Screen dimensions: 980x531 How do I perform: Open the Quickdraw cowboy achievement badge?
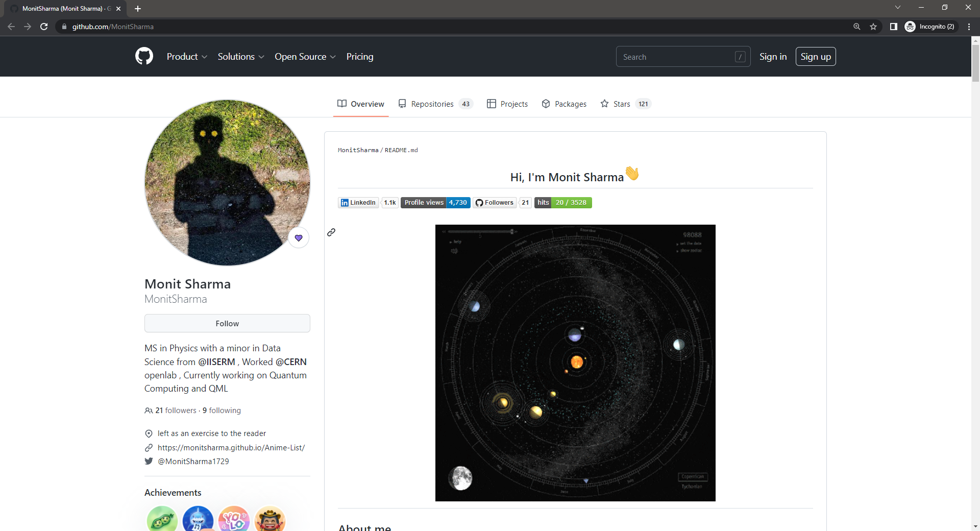pos(269,519)
